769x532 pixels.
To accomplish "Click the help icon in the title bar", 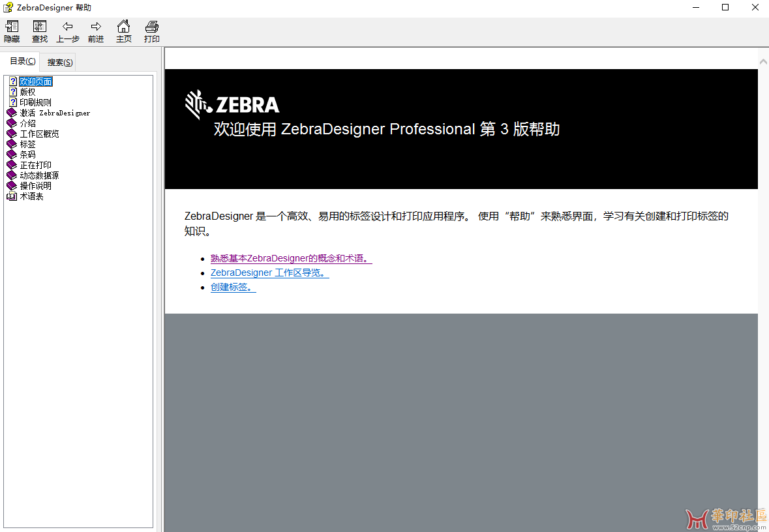I will [x=8, y=7].
